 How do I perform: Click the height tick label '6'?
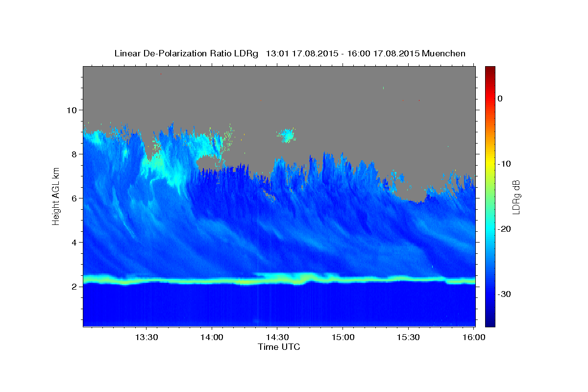[74, 198]
